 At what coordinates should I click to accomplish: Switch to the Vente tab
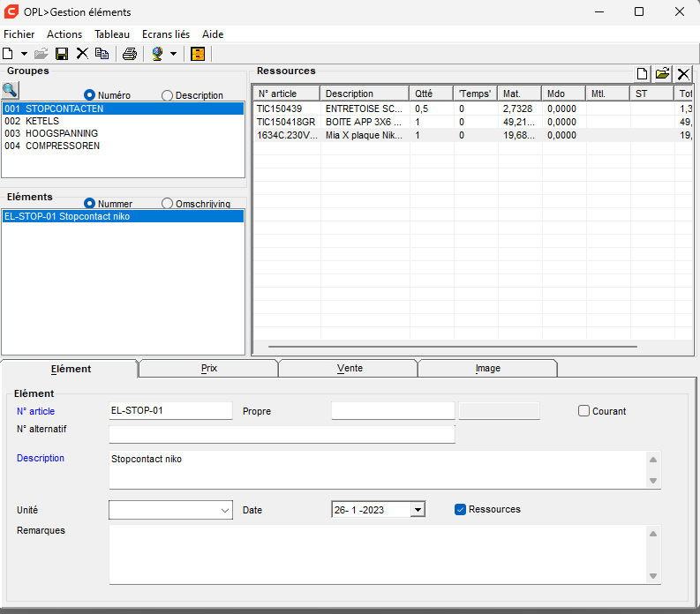pos(350,368)
